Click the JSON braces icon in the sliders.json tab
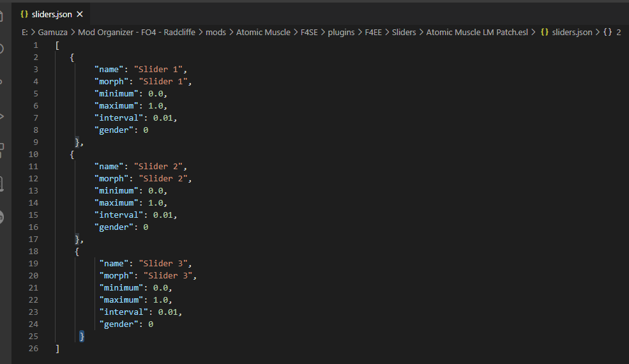This screenshot has width=629, height=364. coord(24,14)
